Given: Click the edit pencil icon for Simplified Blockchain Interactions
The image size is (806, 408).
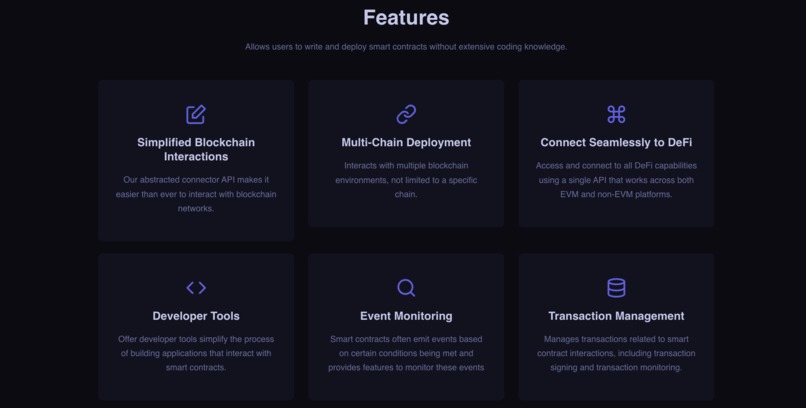Looking at the screenshot, I should 196,115.
